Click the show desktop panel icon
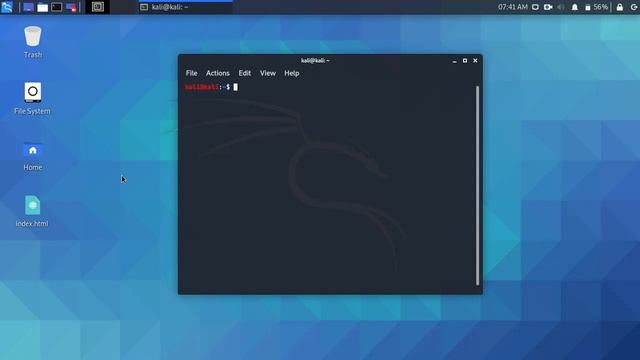This screenshot has height=360, width=640. coord(28,7)
